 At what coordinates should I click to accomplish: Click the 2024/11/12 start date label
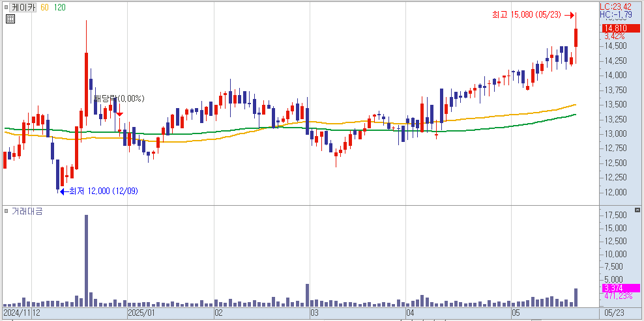coord(21,313)
